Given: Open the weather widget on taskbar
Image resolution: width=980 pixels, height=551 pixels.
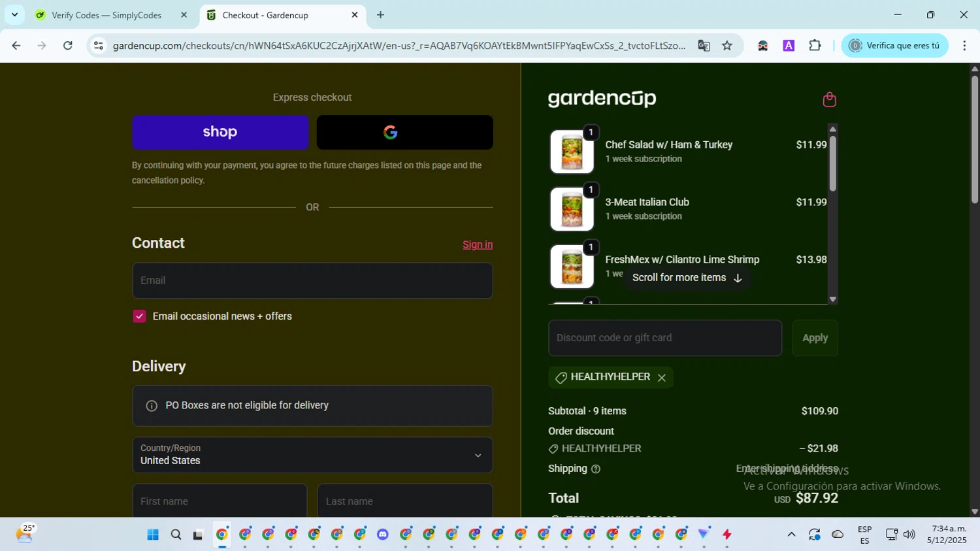Looking at the screenshot, I should 25,533.
